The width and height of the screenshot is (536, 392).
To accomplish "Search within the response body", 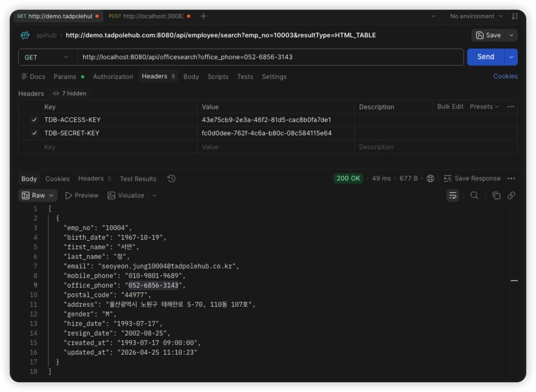I will click(474, 195).
